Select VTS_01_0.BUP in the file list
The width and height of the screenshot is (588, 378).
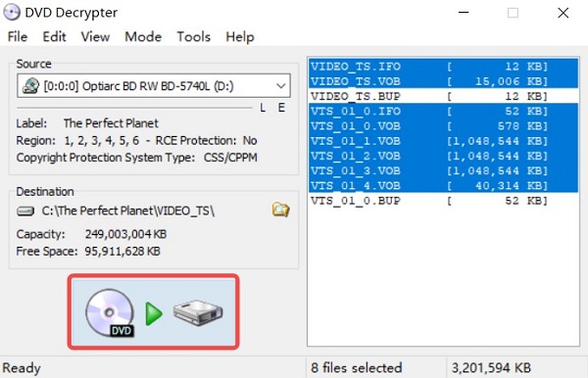pos(443,201)
